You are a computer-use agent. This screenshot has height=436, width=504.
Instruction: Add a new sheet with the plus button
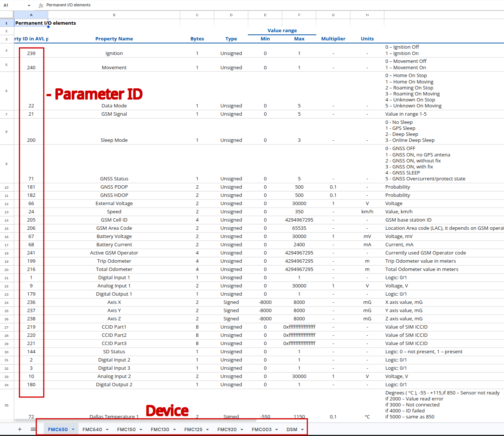(20, 429)
